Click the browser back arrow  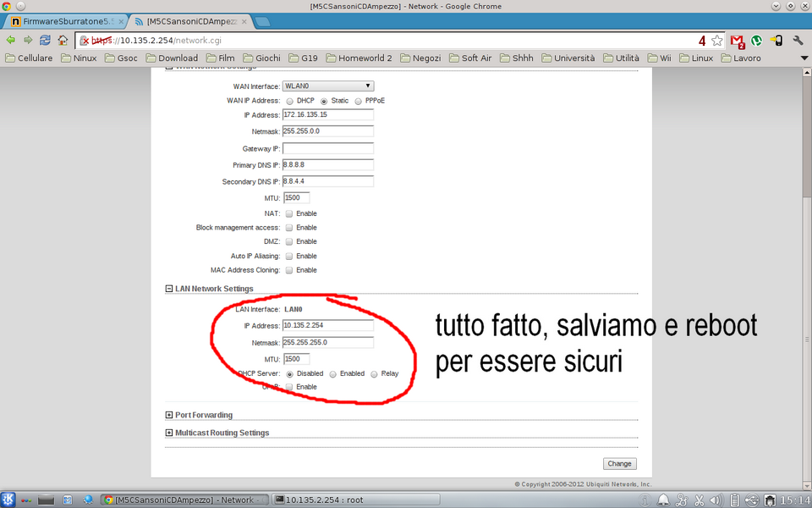11,40
